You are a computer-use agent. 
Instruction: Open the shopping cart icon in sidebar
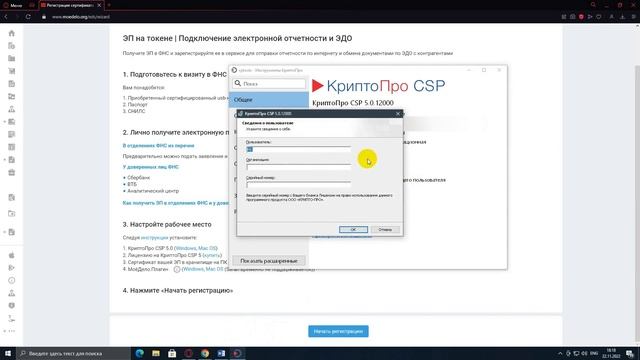click(11, 71)
